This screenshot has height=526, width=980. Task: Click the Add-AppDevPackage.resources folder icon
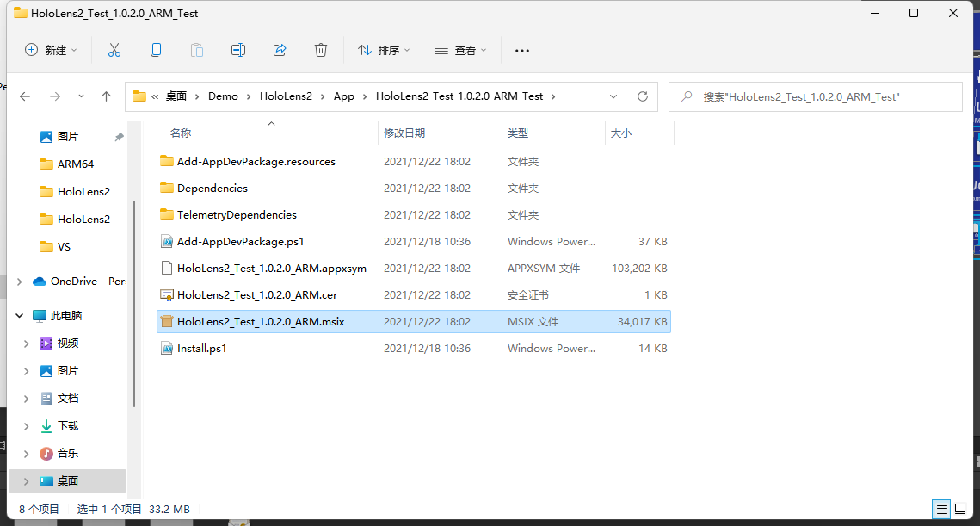tap(166, 161)
